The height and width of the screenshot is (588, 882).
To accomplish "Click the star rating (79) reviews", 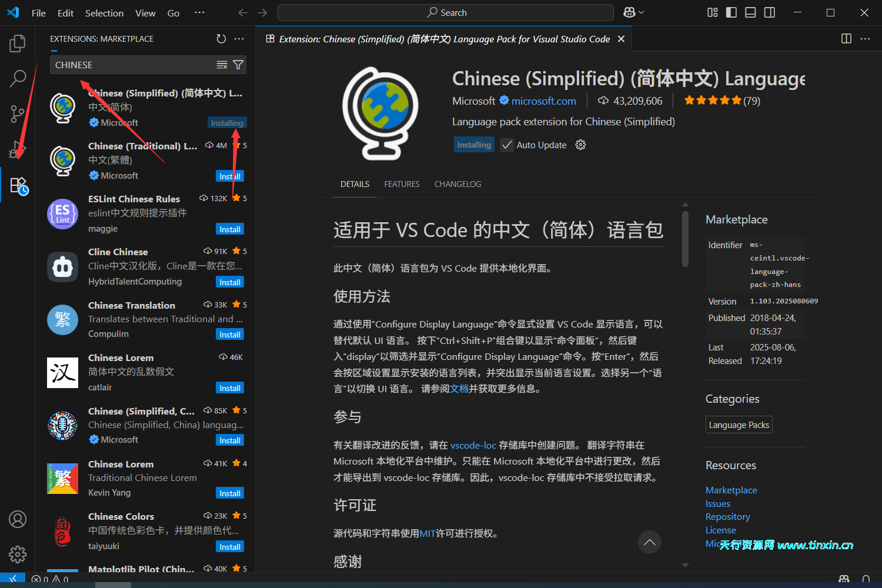I will [x=722, y=101].
